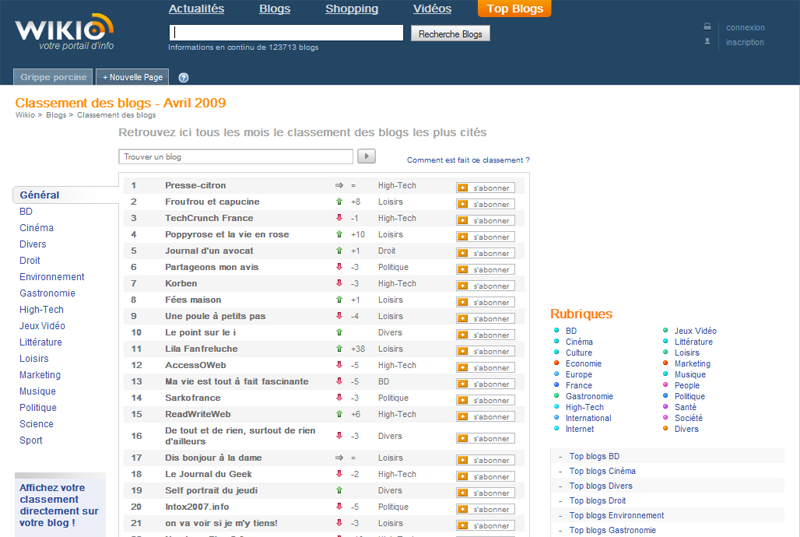Open the People rubrique link
This screenshot has width=800, height=537.
click(687, 386)
